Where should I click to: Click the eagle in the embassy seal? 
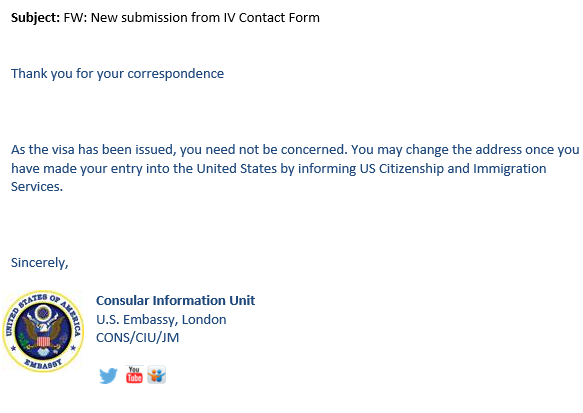point(43,330)
